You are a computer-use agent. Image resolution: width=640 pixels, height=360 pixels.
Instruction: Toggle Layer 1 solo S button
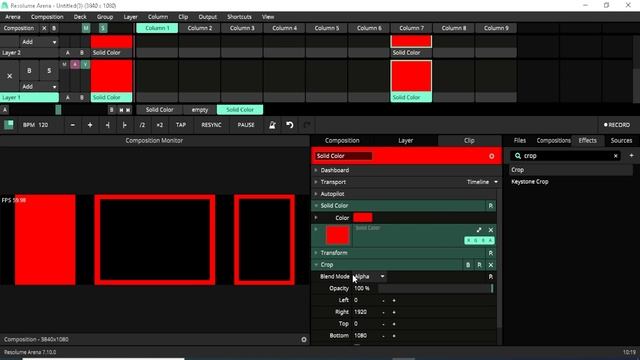pos(49,71)
